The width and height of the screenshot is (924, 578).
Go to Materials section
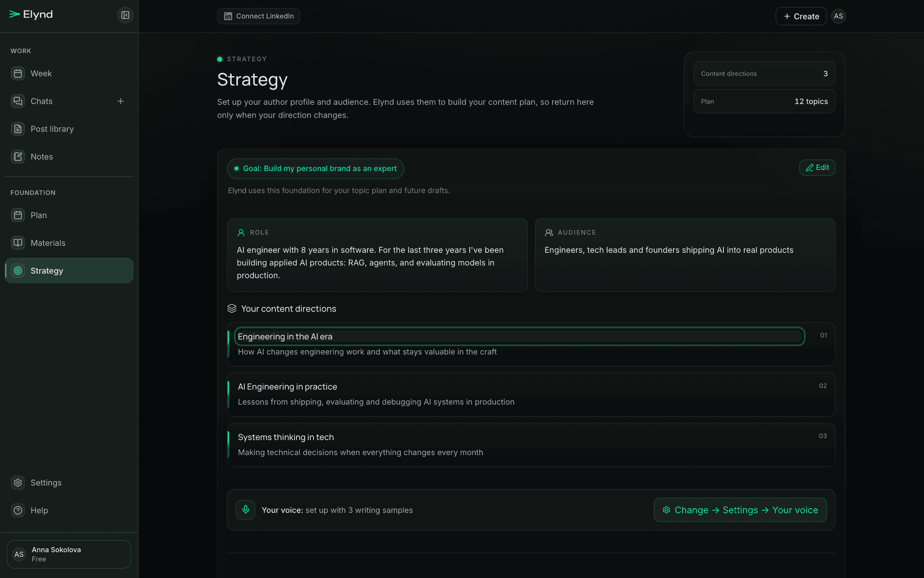click(x=69, y=243)
